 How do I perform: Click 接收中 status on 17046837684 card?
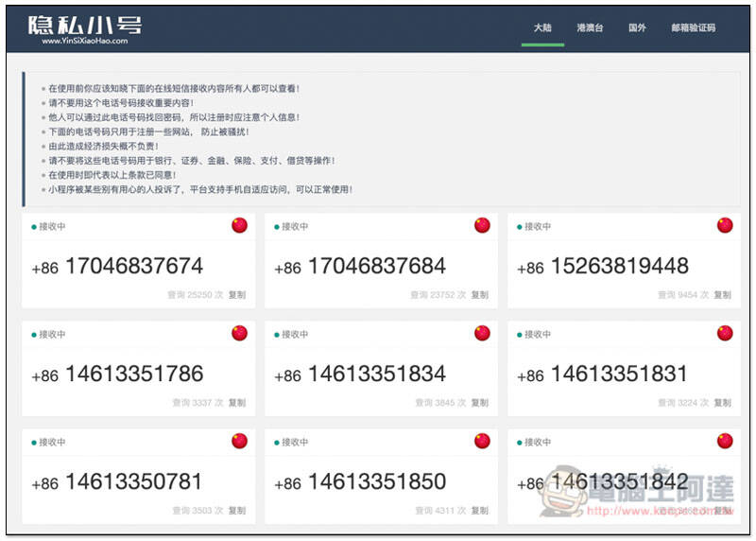click(x=291, y=226)
